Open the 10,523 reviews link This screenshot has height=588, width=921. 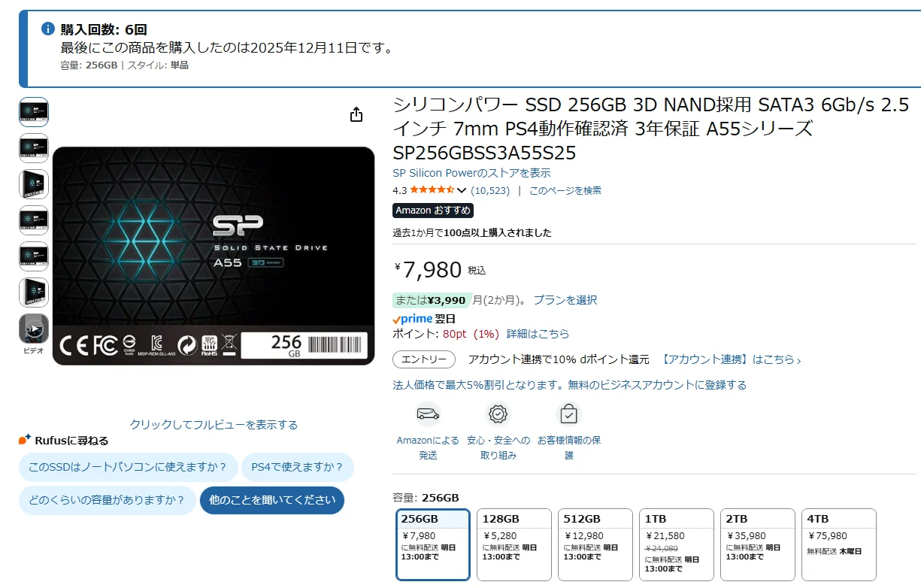(x=490, y=191)
